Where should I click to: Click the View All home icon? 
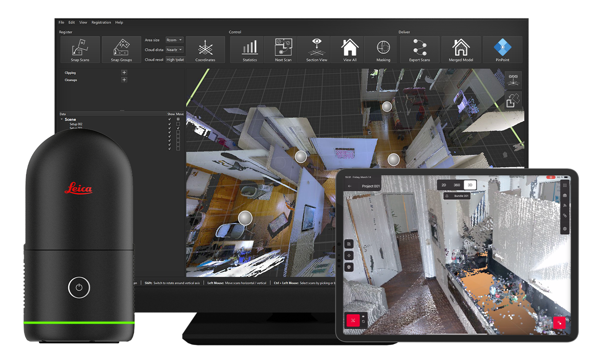(350, 50)
